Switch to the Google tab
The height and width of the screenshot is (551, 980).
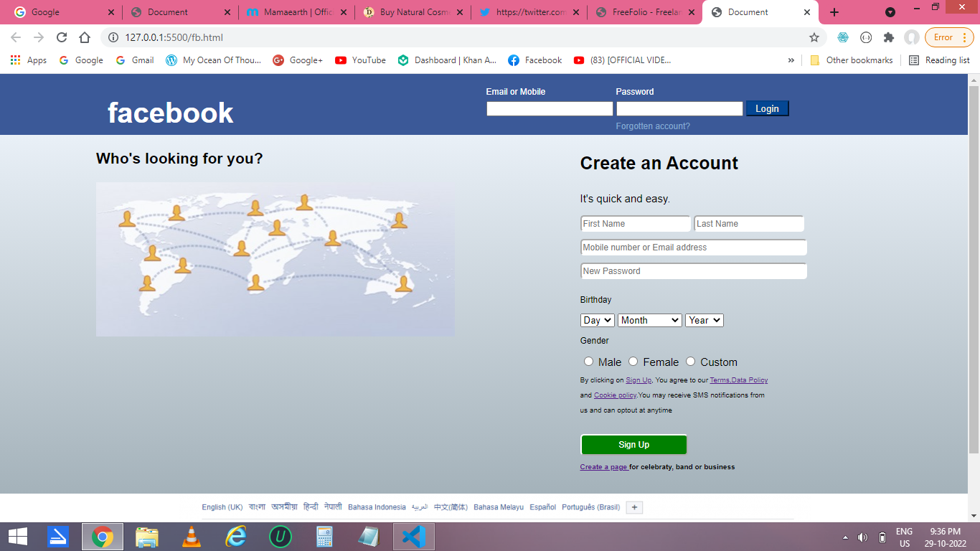coord(64,12)
